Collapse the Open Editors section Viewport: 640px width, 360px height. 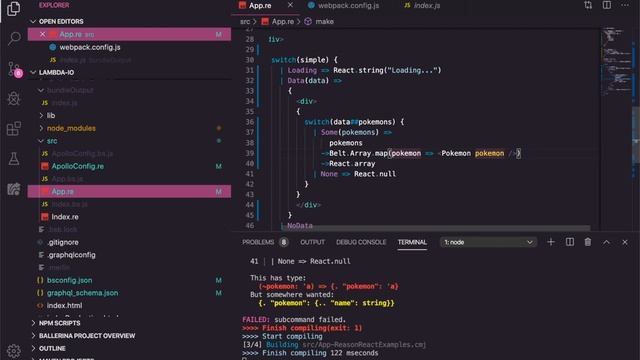pyautogui.click(x=33, y=21)
